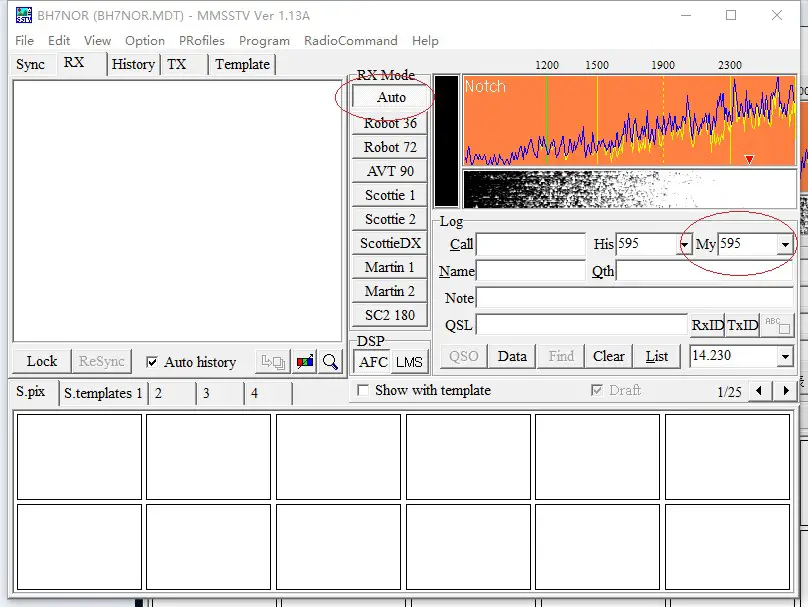Open the My RST dropdown
The image size is (808, 607).
tap(787, 243)
